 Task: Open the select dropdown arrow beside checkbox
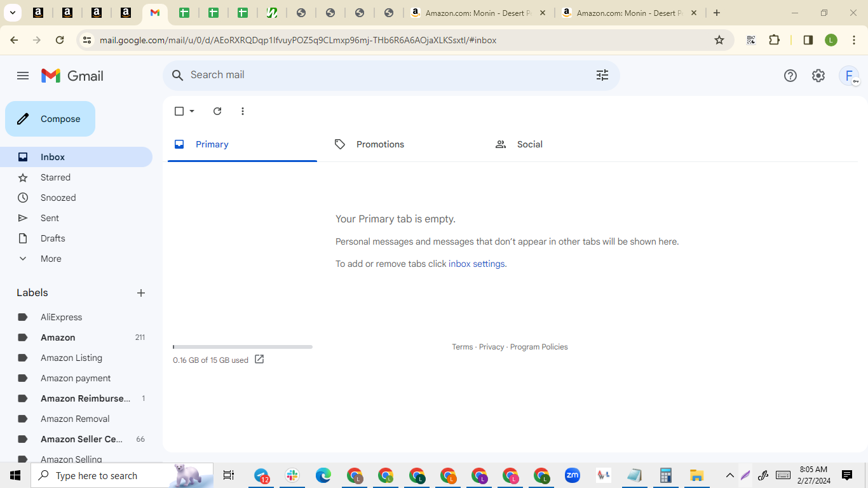(192, 111)
